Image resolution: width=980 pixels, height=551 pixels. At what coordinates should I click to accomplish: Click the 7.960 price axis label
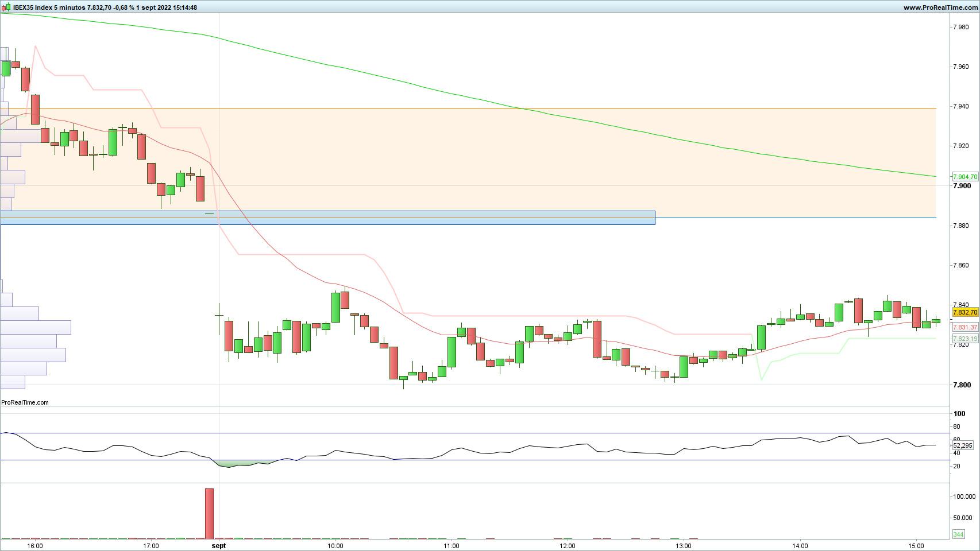point(960,67)
